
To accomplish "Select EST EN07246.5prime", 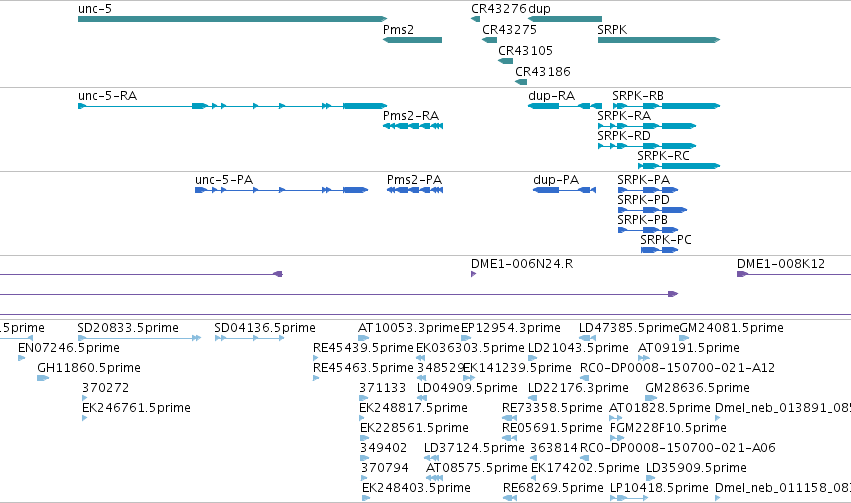I will pos(22,358).
